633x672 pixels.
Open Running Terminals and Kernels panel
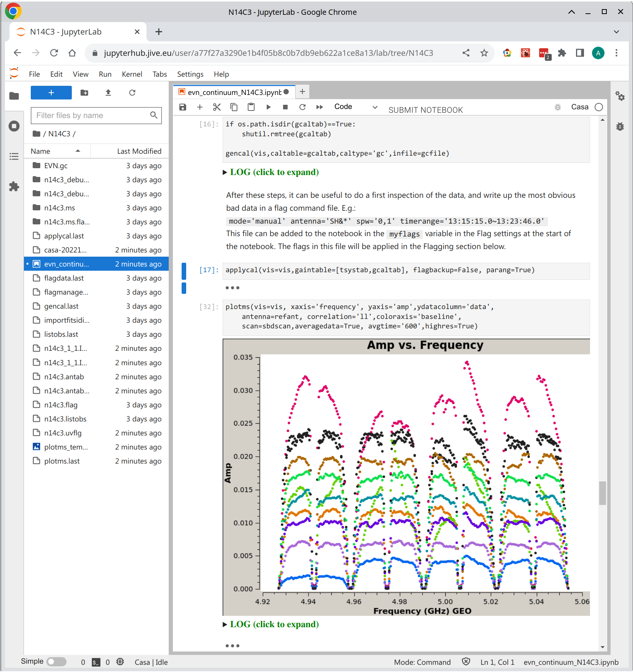(14, 126)
